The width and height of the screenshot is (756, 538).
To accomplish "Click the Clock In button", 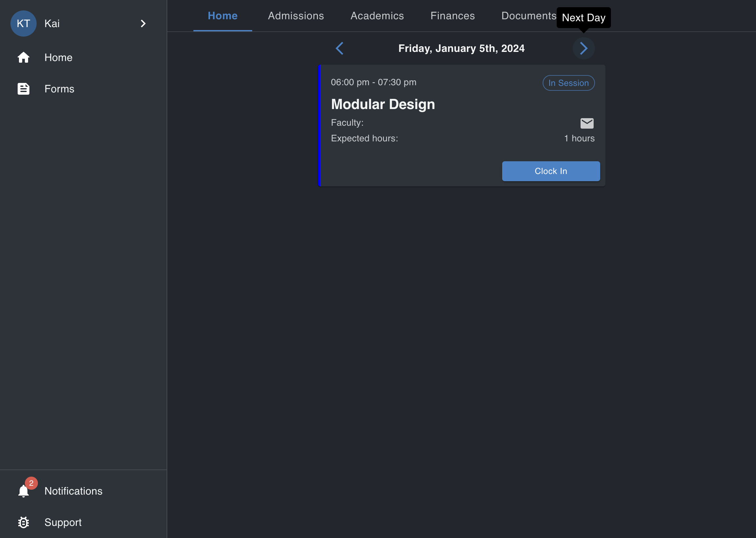I will tap(551, 171).
